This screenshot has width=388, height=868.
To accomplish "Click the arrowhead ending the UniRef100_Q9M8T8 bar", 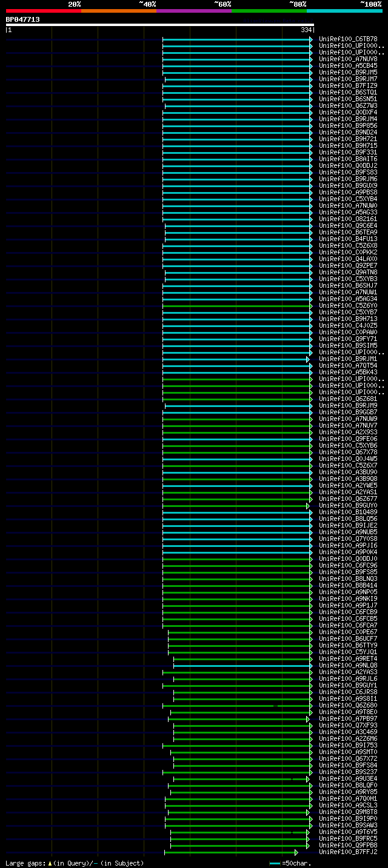I will tap(308, 812).
